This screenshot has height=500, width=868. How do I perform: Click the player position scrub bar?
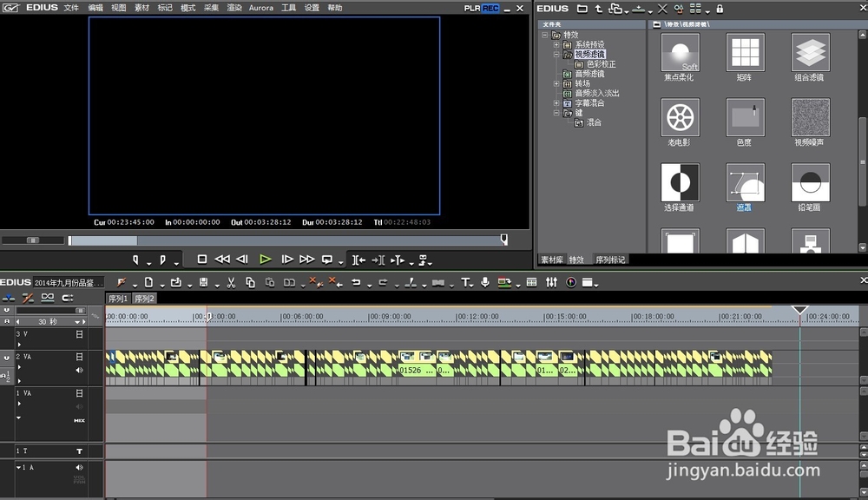[x=288, y=240]
